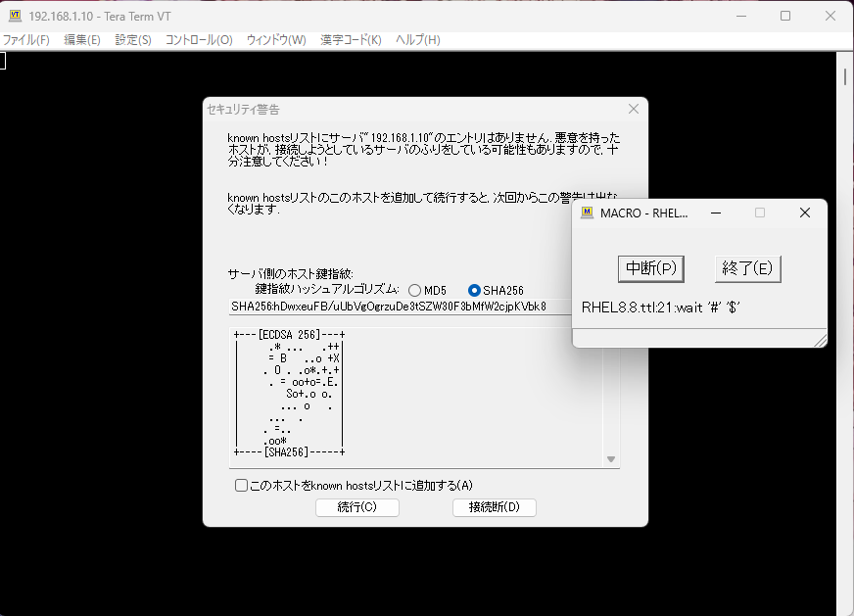The width and height of the screenshot is (854, 616).
Task: Close the Tera Term window
Action: click(x=830, y=16)
